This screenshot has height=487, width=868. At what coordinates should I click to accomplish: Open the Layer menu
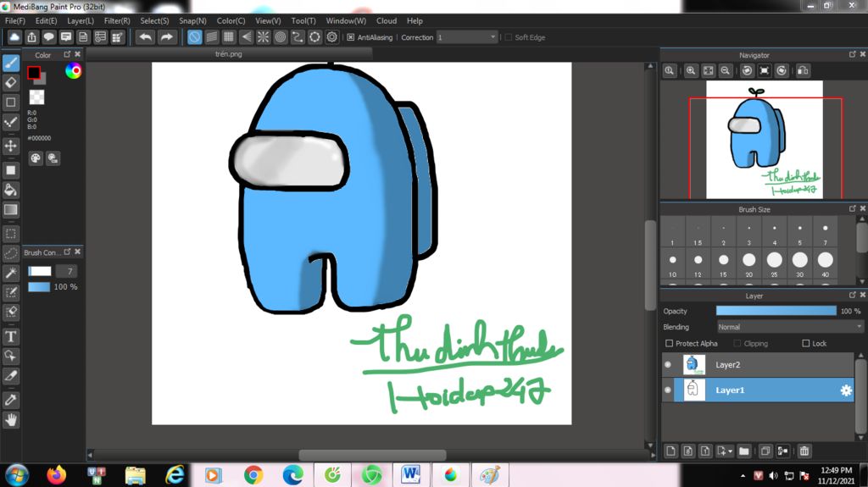[81, 20]
